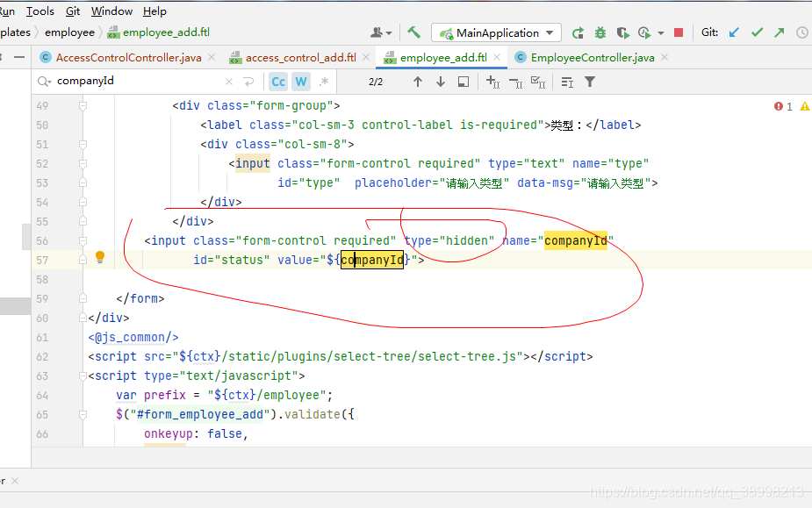Click the new line search icon
812x508 pixels.
(x=248, y=82)
